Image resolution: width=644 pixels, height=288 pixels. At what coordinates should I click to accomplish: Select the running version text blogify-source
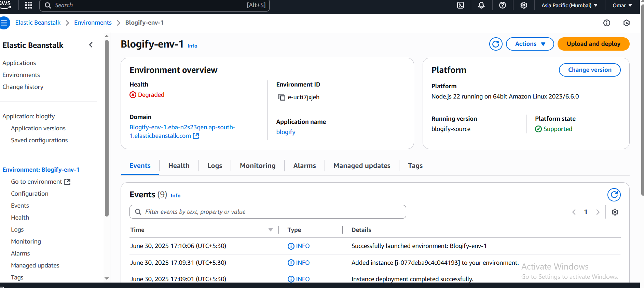pos(451,129)
